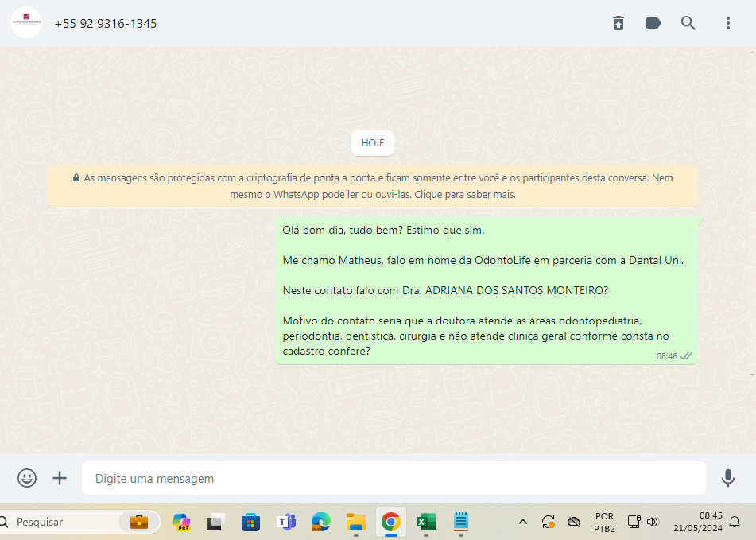Launch Microsoft Teams from the taskbar
Image resolution: width=756 pixels, height=540 pixels.
pyautogui.click(x=285, y=522)
